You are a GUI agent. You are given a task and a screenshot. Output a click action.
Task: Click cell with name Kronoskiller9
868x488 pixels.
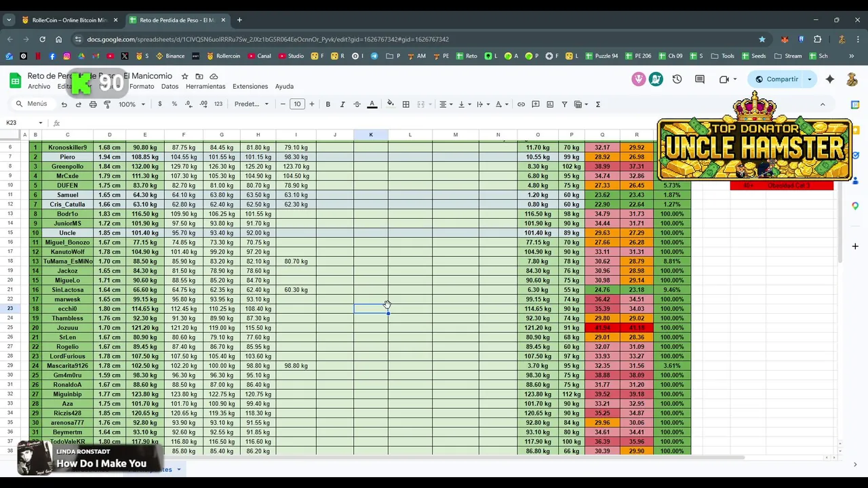coord(67,148)
